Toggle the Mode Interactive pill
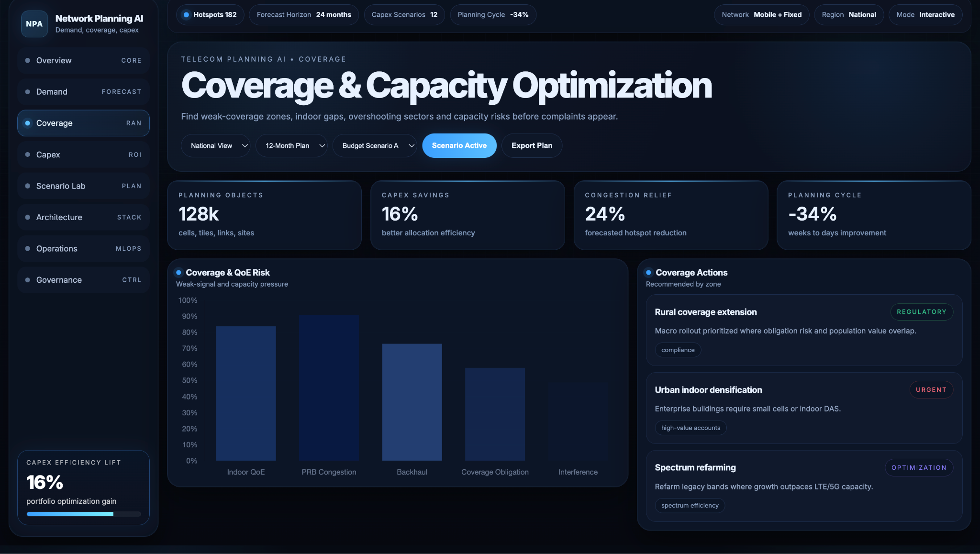980x554 pixels. pos(925,15)
